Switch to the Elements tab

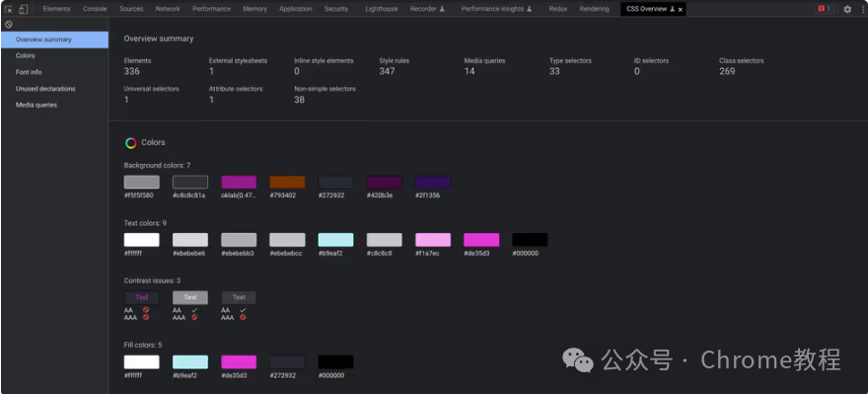pos(56,9)
